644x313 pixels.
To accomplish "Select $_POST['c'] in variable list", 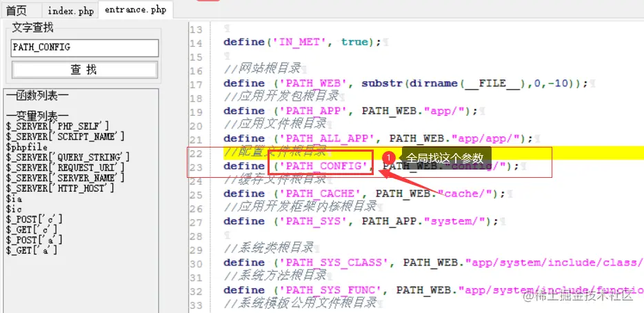I will 34,219.
